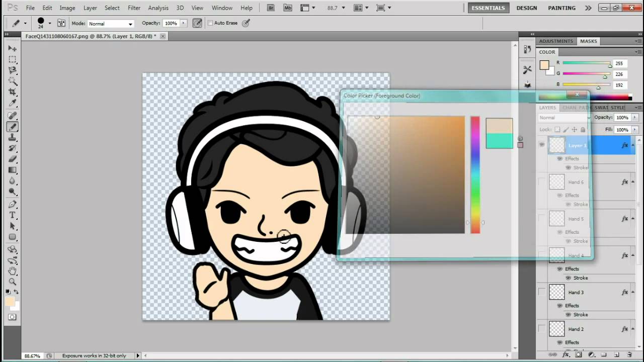Screen dimensions: 644x362
Task: Open the Analysis menu
Action: point(158,8)
